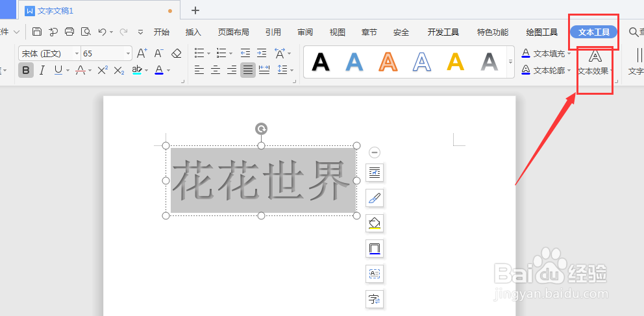Select the 文本工具 tab

coord(594,32)
